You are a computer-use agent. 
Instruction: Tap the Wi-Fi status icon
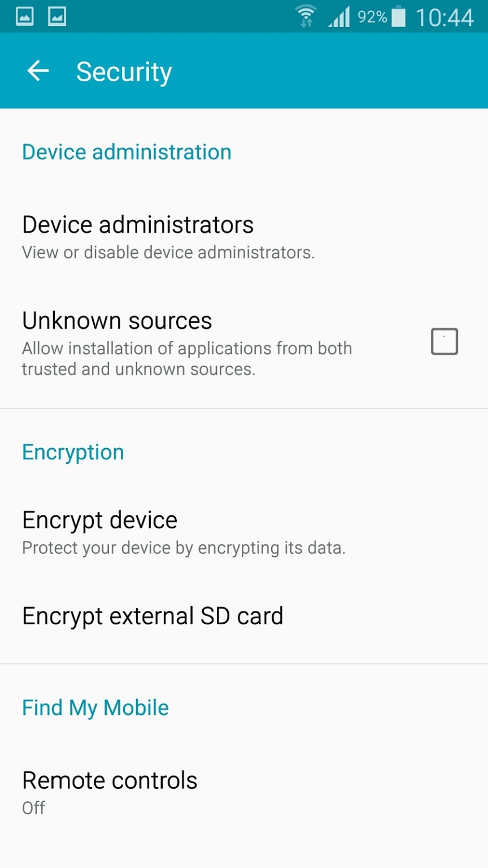tap(306, 17)
